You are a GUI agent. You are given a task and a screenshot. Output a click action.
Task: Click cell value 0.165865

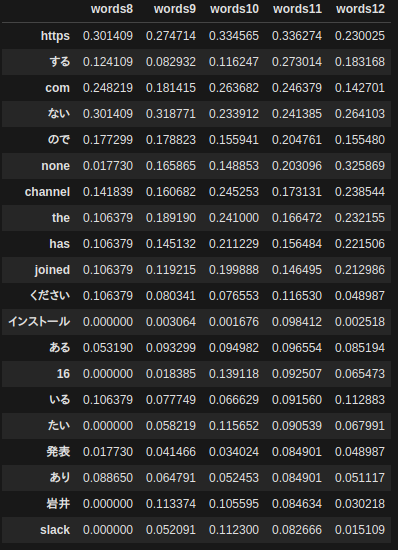[171, 166]
